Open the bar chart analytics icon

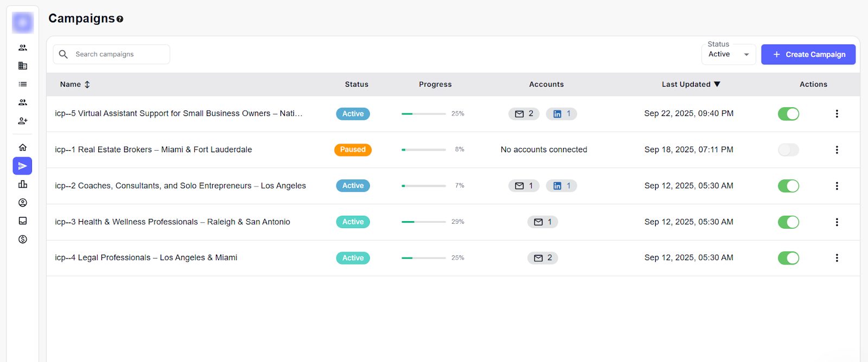(x=23, y=184)
